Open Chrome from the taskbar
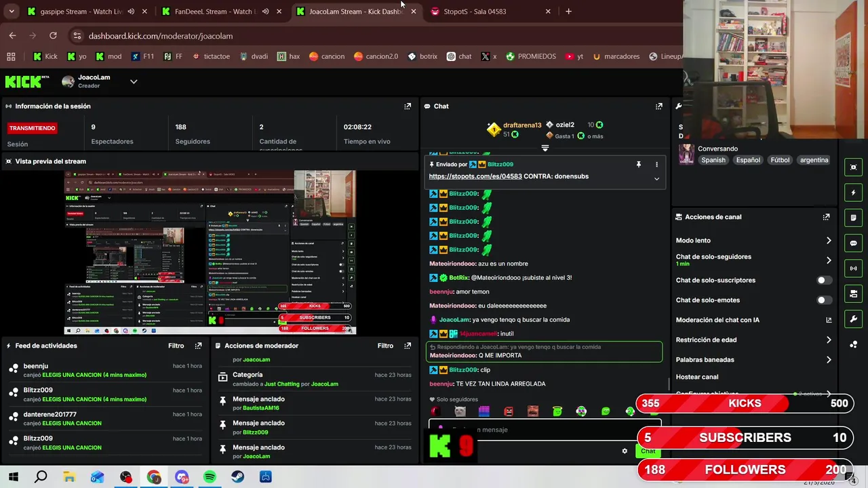868x488 pixels. tap(154, 477)
